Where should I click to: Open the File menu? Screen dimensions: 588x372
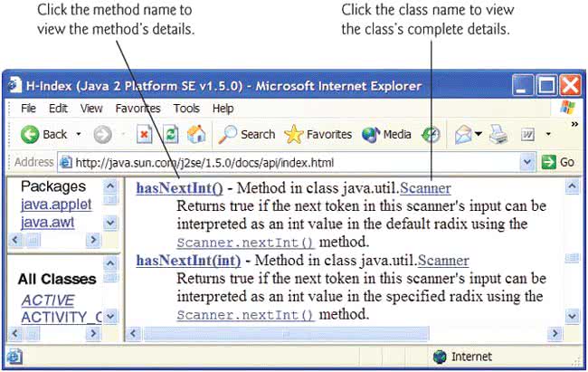point(29,109)
